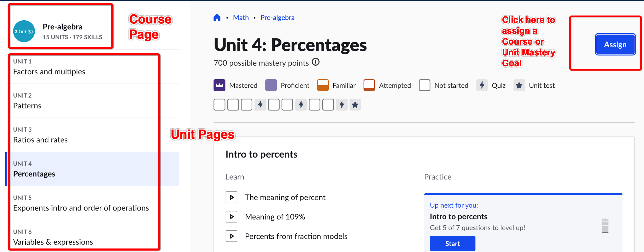Select Unit 3 Ratios and rates

(40, 140)
